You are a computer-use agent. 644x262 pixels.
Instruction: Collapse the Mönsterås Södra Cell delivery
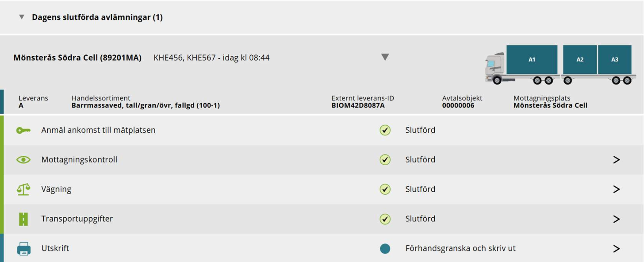pyautogui.click(x=385, y=57)
